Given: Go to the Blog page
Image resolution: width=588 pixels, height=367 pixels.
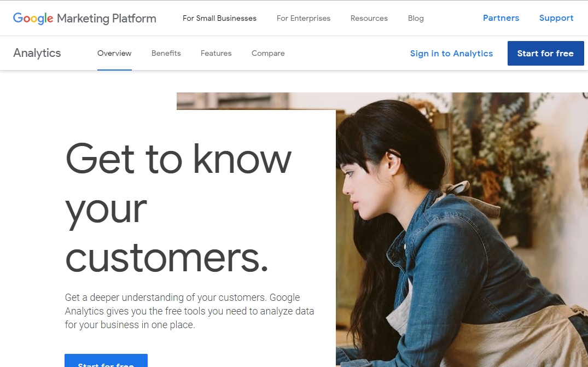Looking at the screenshot, I should (416, 18).
